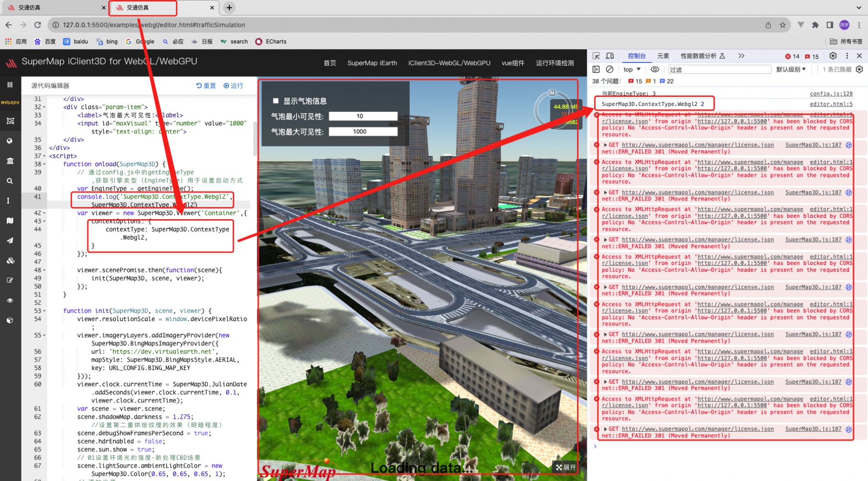
Task: Collapse code fold arrow on line 55
Action: tap(44, 336)
